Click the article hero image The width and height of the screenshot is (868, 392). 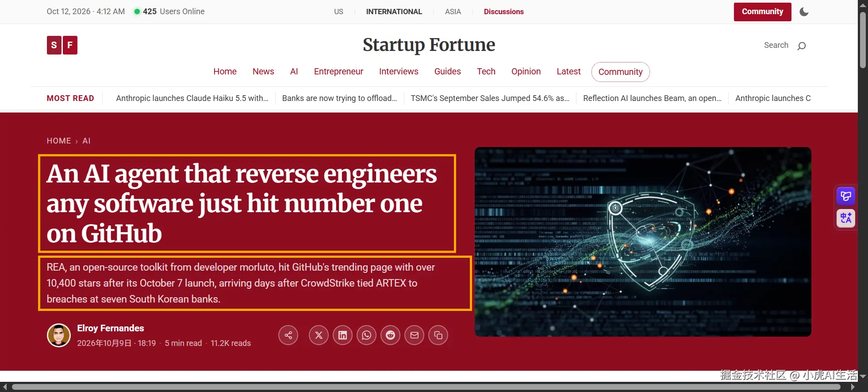tap(643, 242)
